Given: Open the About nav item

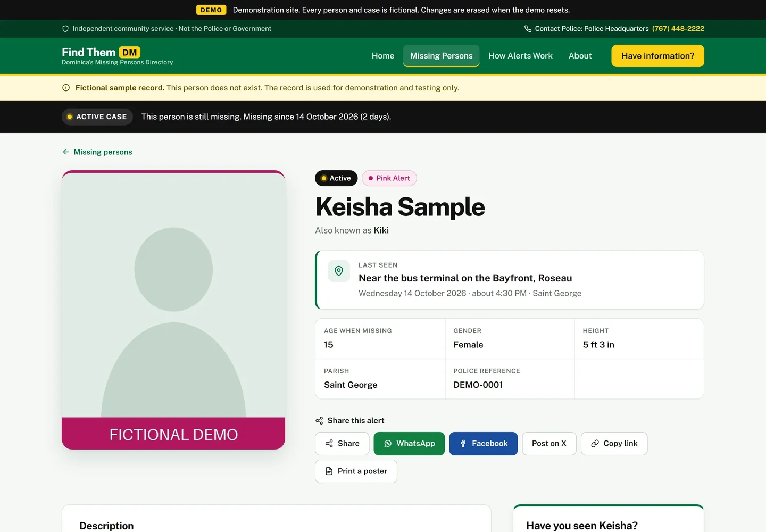Looking at the screenshot, I should click(x=580, y=56).
